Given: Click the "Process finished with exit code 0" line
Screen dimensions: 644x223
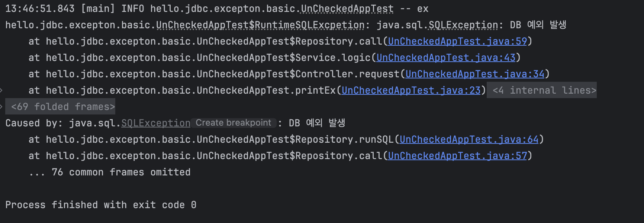Looking at the screenshot, I should 100,205.
